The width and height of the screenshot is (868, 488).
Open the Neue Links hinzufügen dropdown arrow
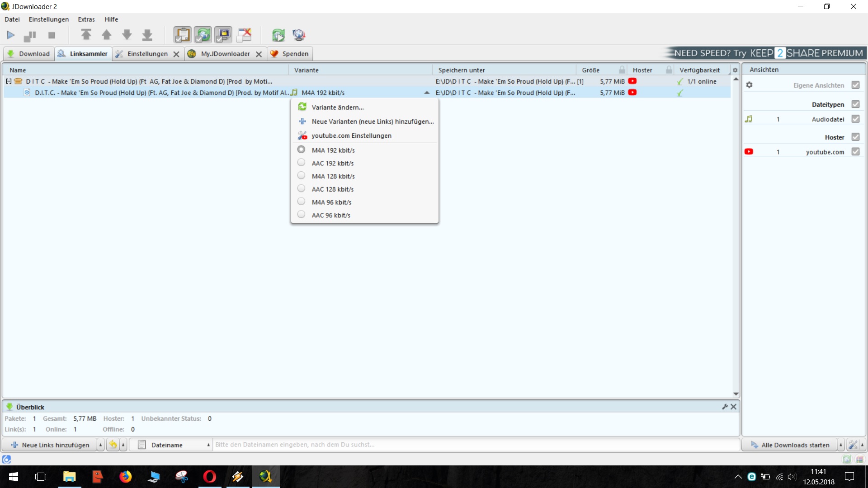click(100, 445)
